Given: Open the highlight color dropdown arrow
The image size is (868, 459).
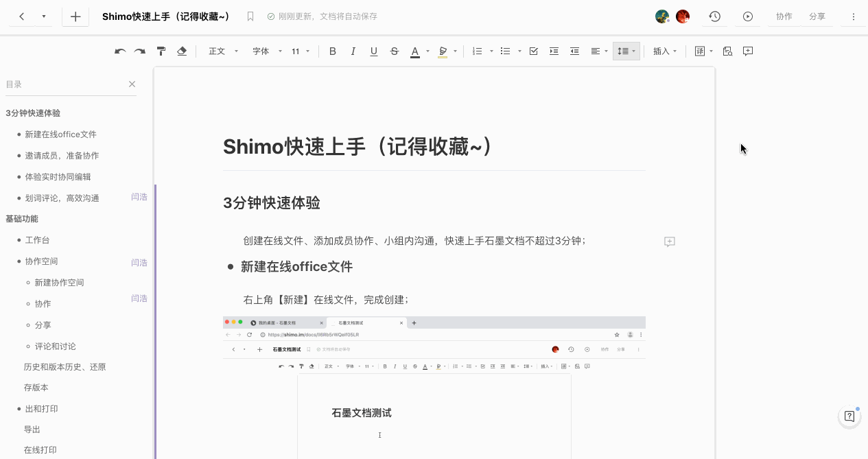Looking at the screenshot, I should [455, 51].
